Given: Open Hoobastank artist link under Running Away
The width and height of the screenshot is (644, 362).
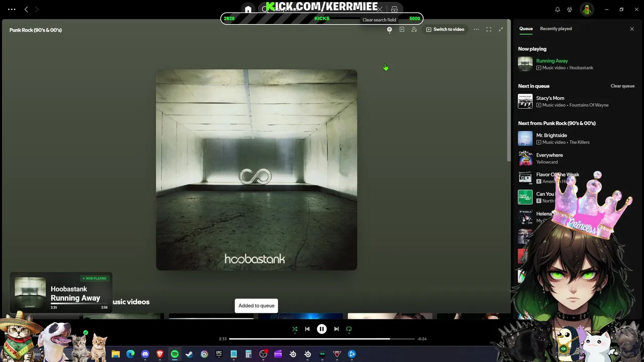Looking at the screenshot, I should pos(581,68).
